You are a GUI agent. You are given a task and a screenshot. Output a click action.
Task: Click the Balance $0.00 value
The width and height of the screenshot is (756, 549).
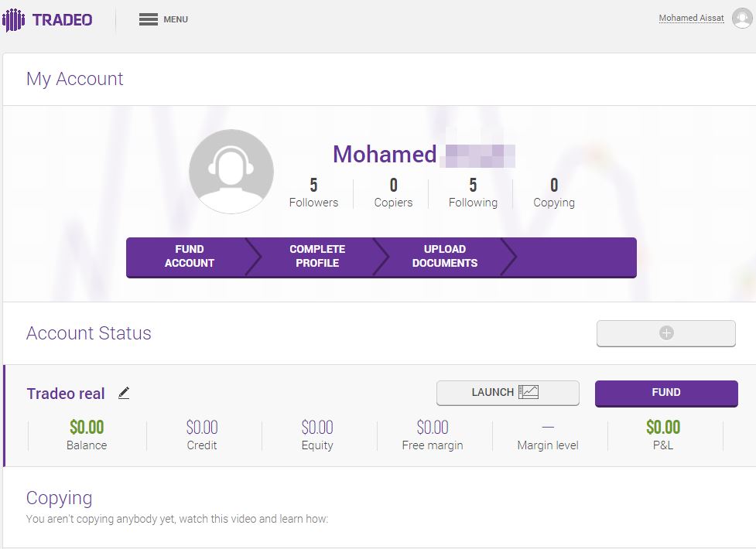coord(87,427)
